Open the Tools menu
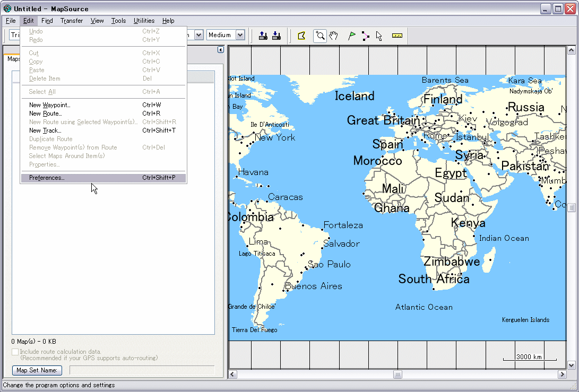 (118, 21)
